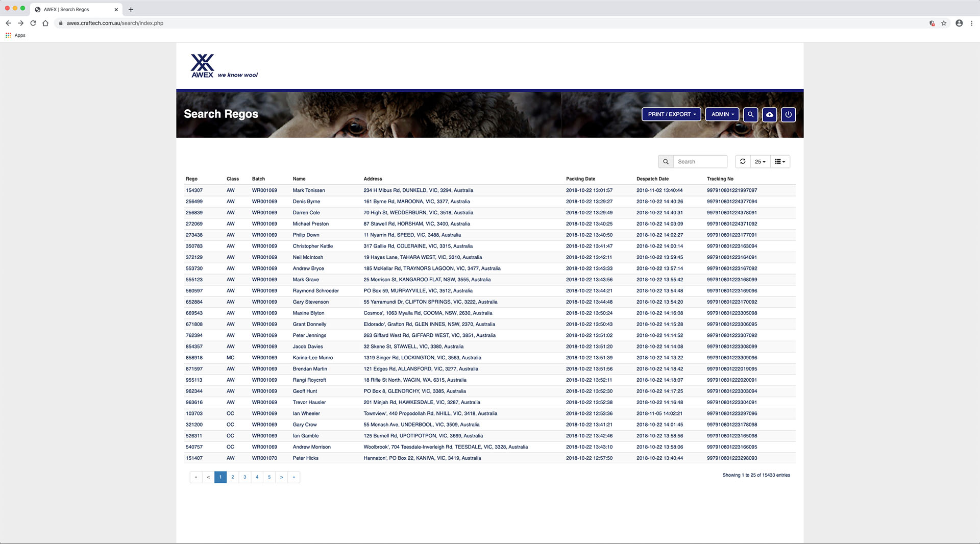
Task: Open the 25 rows-per-page dropdown
Action: pyautogui.click(x=760, y=162)
